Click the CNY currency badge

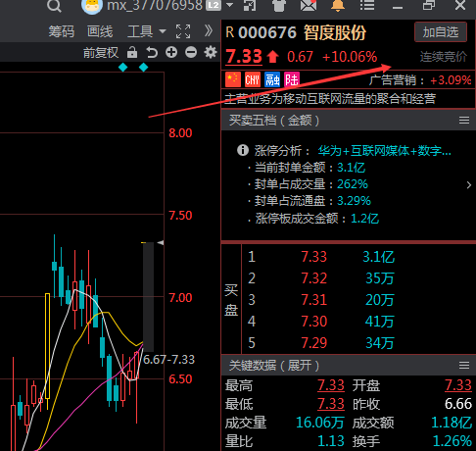coord(253,79)
